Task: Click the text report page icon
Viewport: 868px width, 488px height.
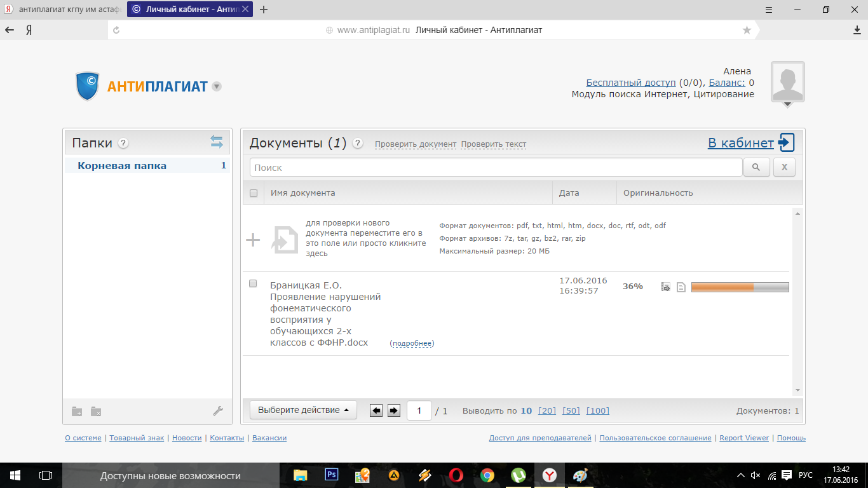Action: tap(681, 287)
